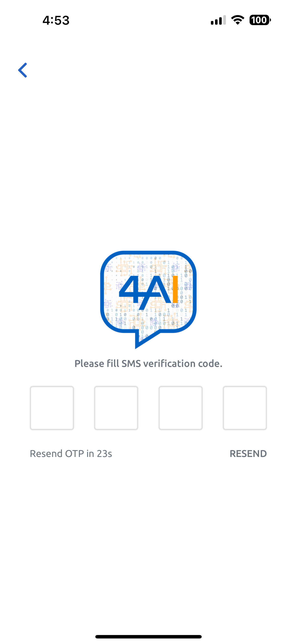Tap the blue number 4 in logo
This screenshot has width=297, height=644.
(x=131, y=289)
